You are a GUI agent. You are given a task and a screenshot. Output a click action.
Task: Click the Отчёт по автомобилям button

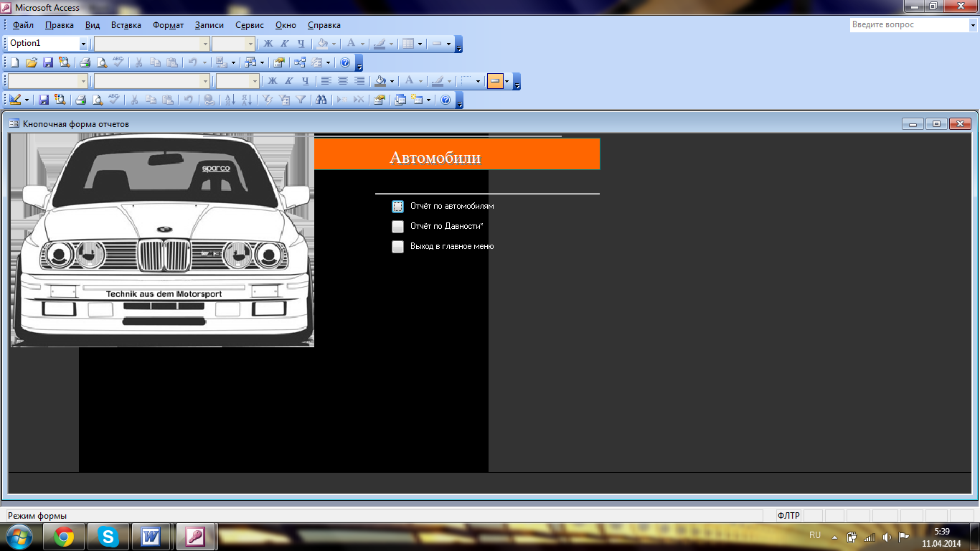click(x=398, y=206)
